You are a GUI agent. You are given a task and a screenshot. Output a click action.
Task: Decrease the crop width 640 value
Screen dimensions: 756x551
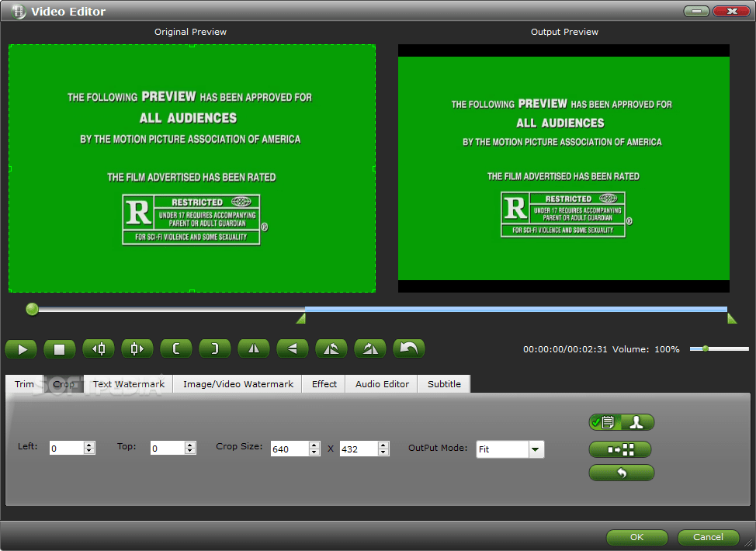314,452
